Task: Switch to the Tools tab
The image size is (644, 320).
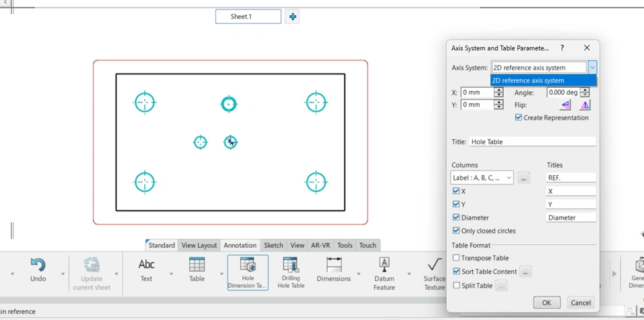Action: click(345, 246)
